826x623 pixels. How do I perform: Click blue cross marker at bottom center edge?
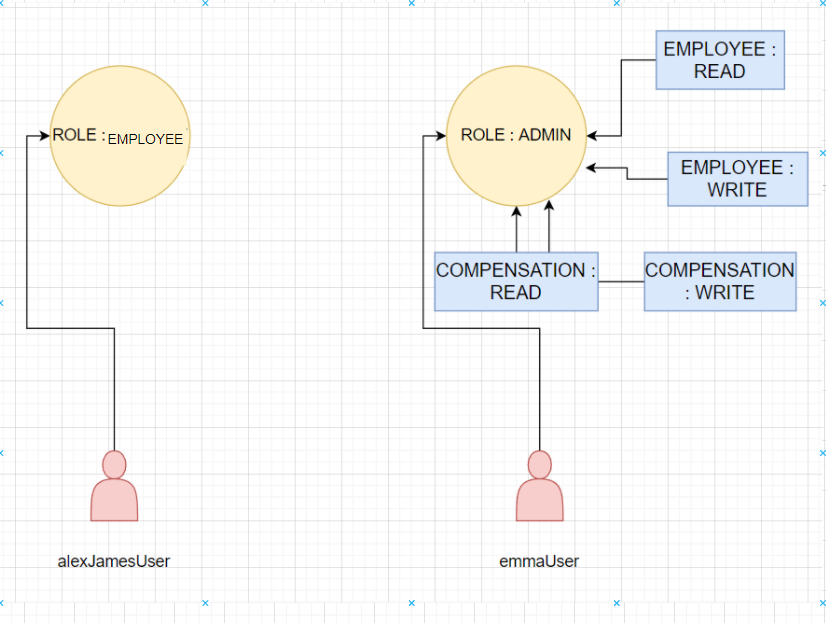411,603
